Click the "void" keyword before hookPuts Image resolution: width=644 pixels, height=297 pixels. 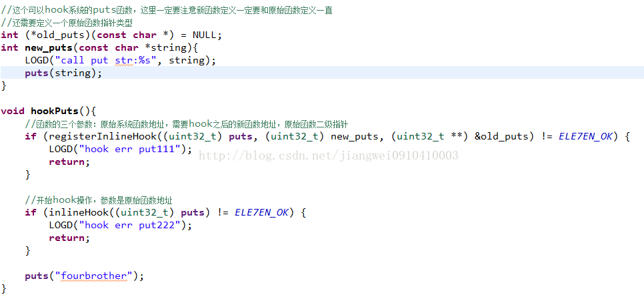coord(13,111)
